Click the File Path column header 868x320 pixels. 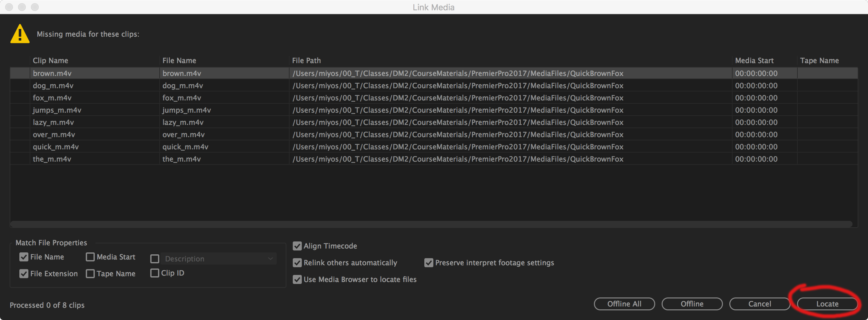pyautogui.click(x=306, y=61)
